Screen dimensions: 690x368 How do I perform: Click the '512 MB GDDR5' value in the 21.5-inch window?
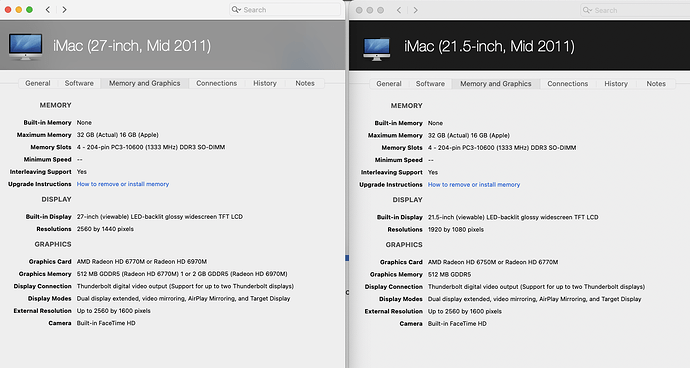coord(449,274)
